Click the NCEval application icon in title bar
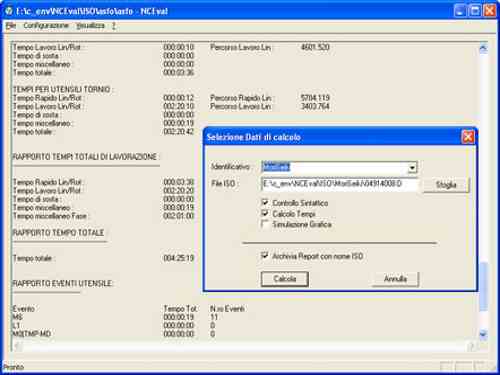This screenshot has width=500, height=375. (x=9, y=11)
